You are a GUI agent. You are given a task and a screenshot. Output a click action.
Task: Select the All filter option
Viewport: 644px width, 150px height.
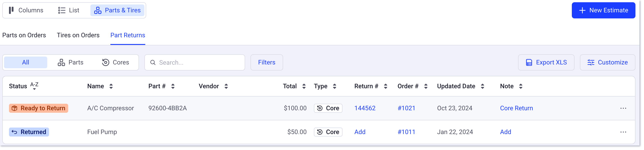click(x=25, y=62)
